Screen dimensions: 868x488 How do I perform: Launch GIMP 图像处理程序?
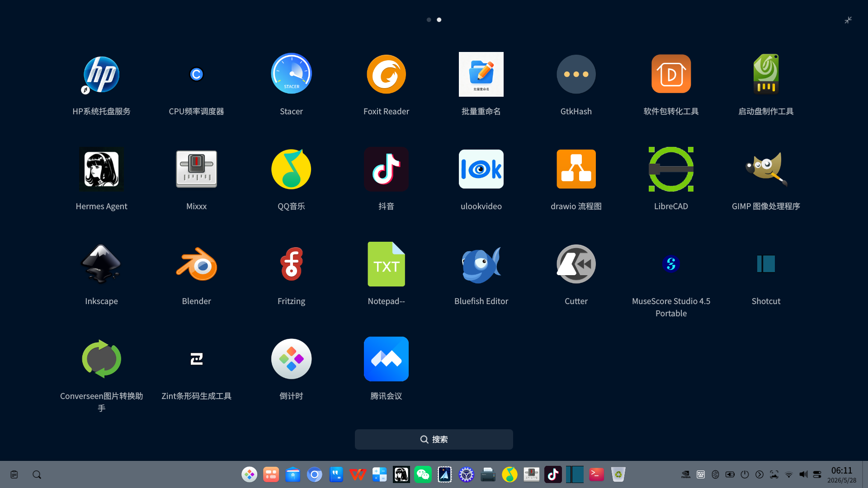(766, 169)
